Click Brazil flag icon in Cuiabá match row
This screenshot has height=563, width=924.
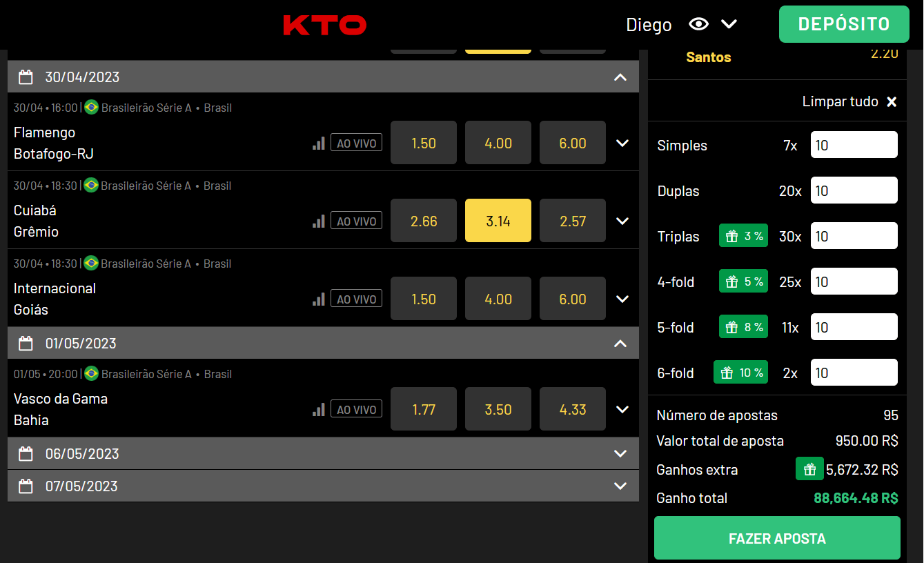(91, 185)
